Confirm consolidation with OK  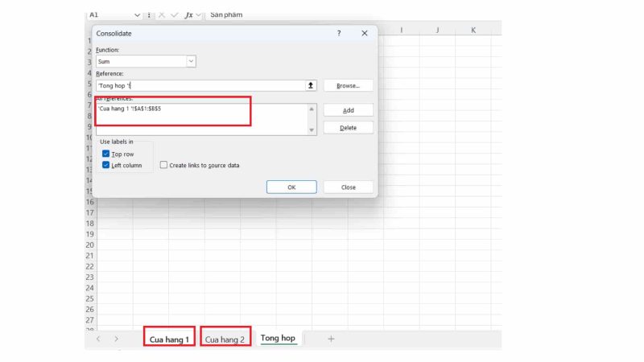click(291, 187)
